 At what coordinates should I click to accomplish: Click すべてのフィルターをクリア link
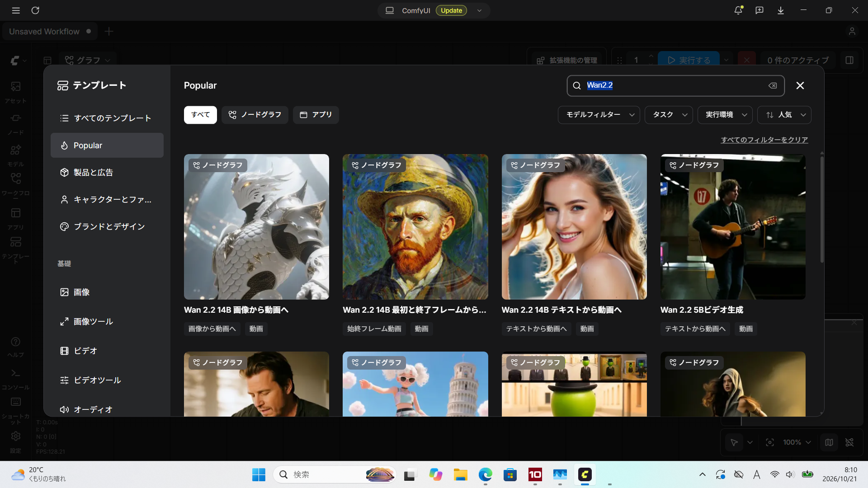(764, 140)
